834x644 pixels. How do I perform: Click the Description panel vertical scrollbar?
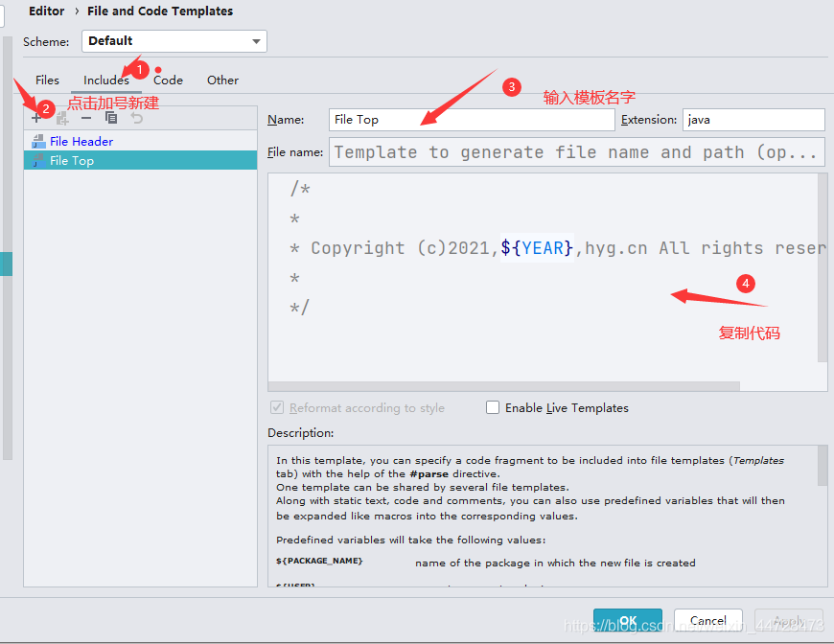click(822, 466)
